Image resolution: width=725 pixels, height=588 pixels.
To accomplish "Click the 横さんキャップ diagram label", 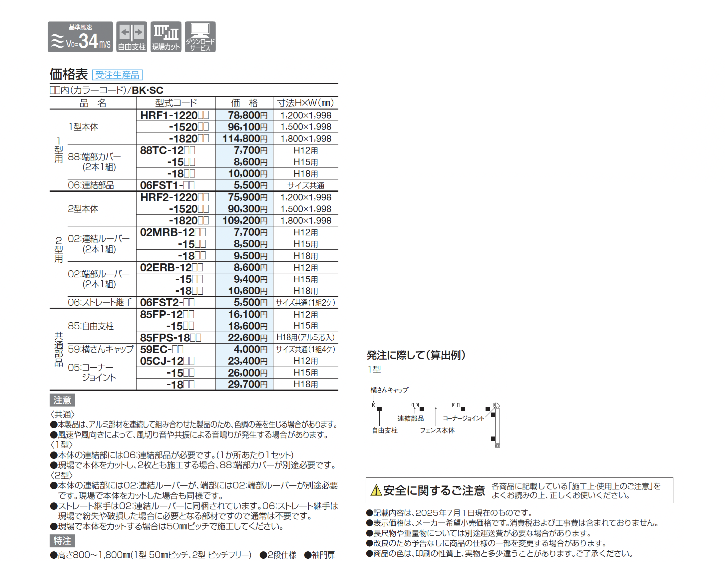I will (389, 390).
